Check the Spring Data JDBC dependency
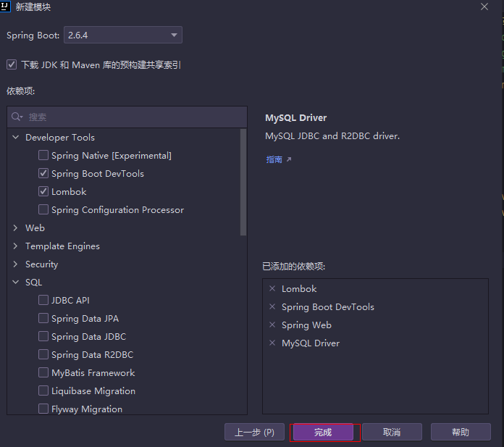The height and width of the screenshot is (447, 504). tap(43, 336)
